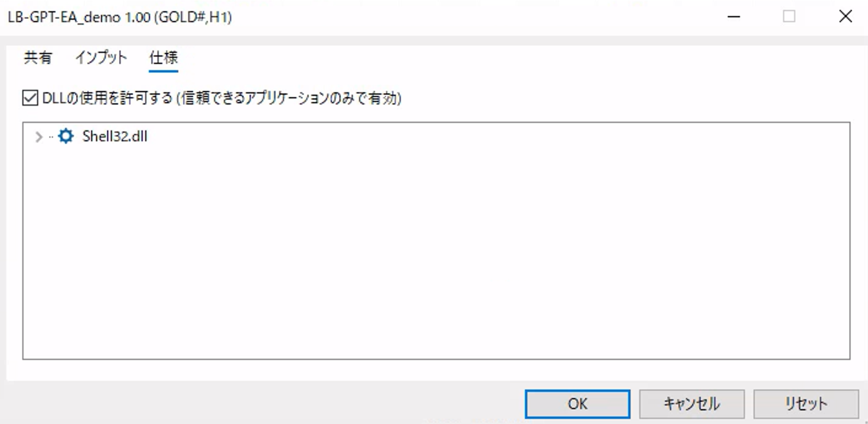Open the インプット tab
Screen dimensions: 868x424
pos(101,58)
